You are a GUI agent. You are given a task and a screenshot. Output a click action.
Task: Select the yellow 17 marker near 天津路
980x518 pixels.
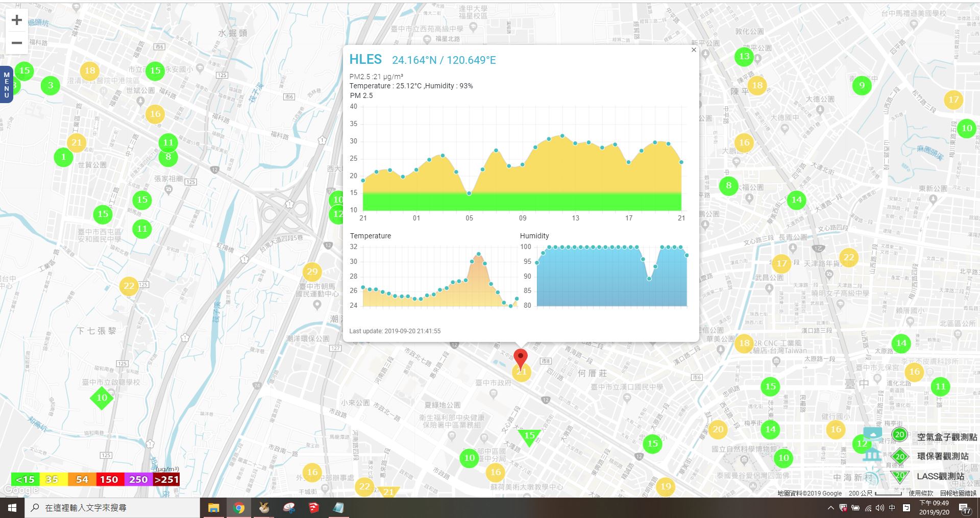[x=781, y=264]
